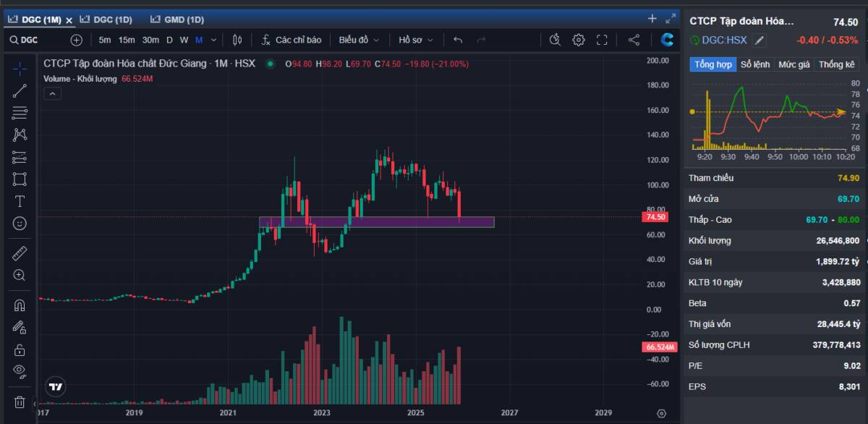868x424 pixels.
Task: Toggle magnet mode for drawings
Action: click(20, 305)
